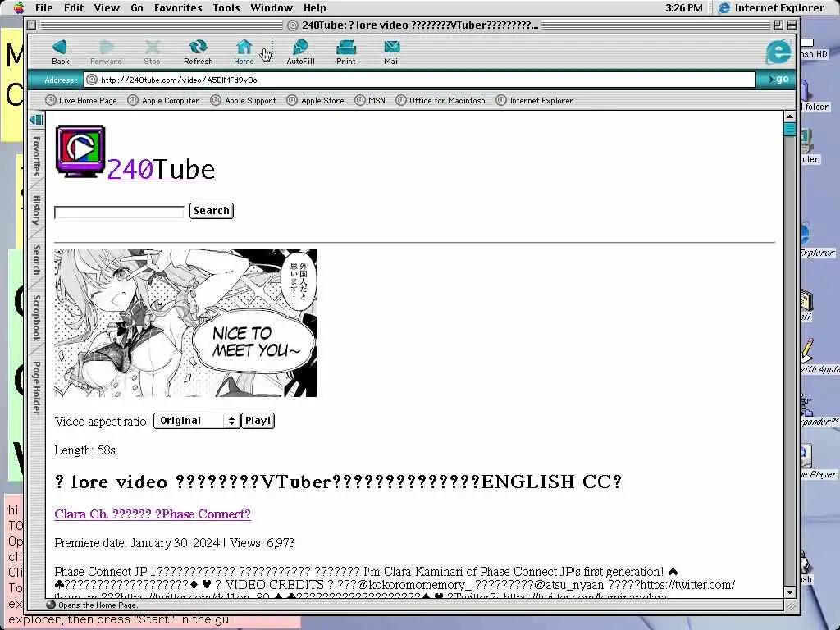The width and height of the screenshot is (840, 630).
Task: Open the Help menu
Action: [x=314, y=7]
